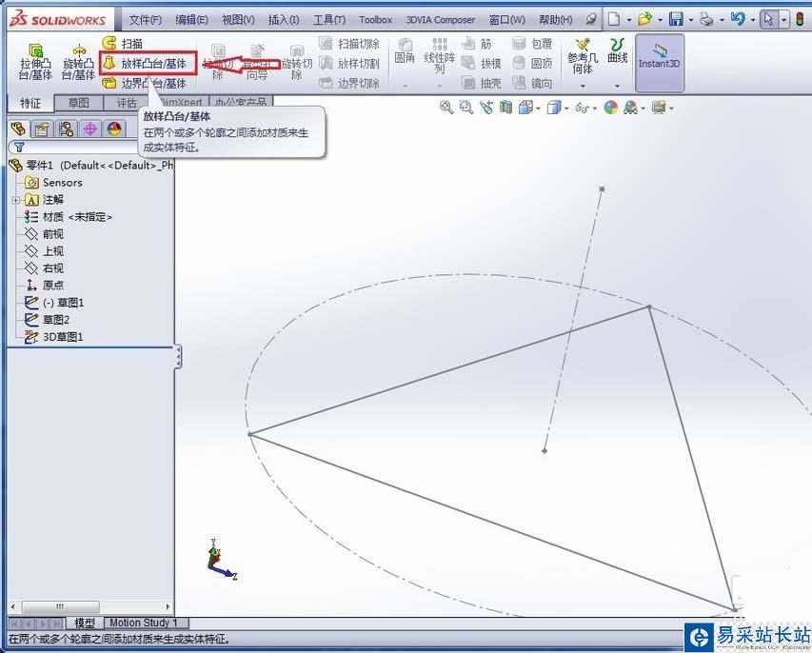Open the 插入(I) menu
The image size is (812, 653).
(x=284, y=20)
